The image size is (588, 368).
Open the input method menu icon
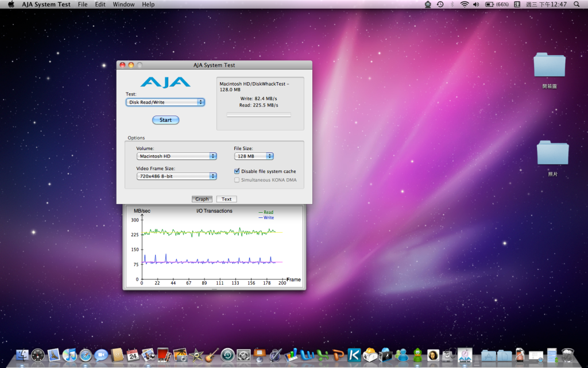[x=517, y=5]
